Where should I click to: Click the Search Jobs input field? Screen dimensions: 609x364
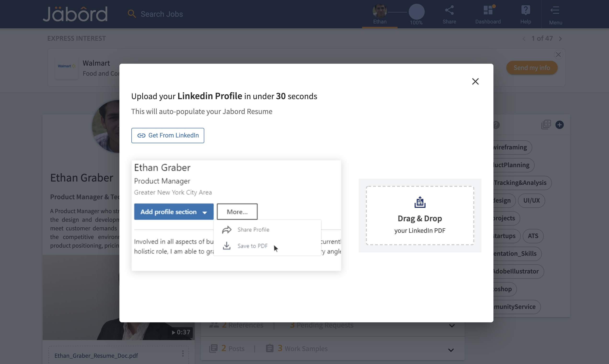pyautogui.click(x=162, y=14)
